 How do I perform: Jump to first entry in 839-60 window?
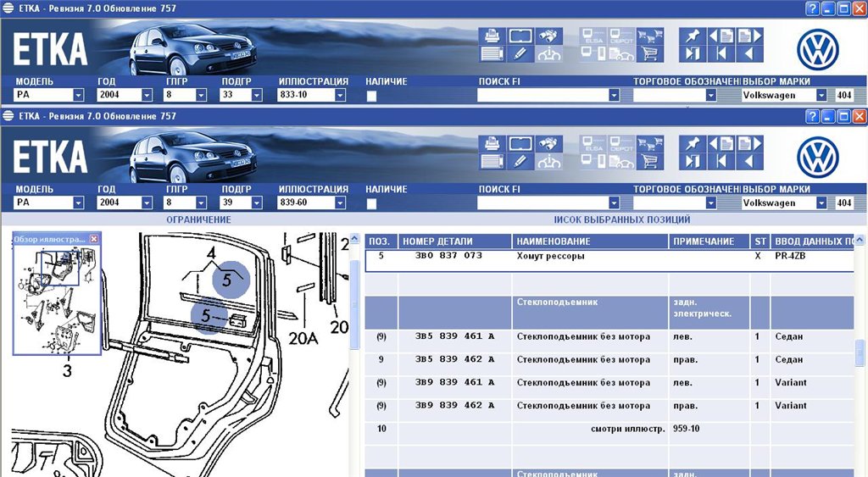[721, 162]
